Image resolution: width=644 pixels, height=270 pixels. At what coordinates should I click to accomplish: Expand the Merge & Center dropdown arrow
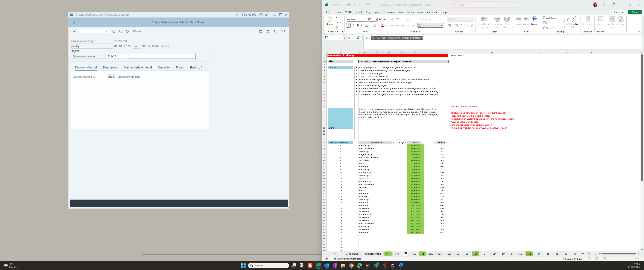click(x=442, y=25)
